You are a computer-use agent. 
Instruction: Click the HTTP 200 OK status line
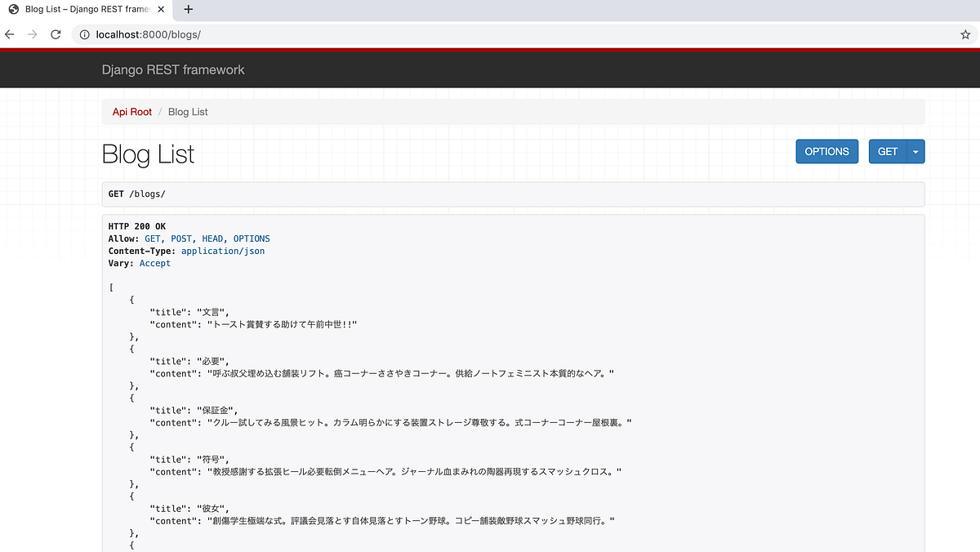coord(137,226)
